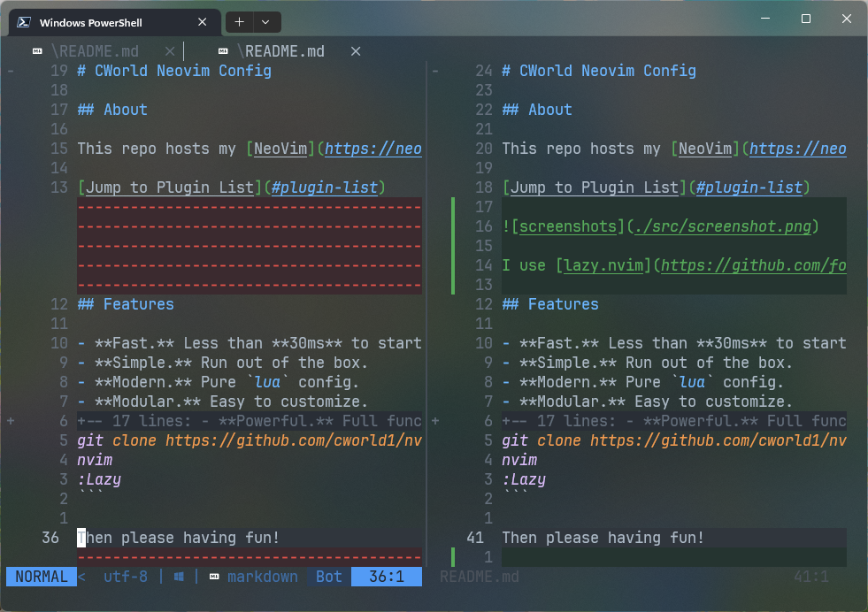Click Jump to Plugin List link in left pane

169,187
